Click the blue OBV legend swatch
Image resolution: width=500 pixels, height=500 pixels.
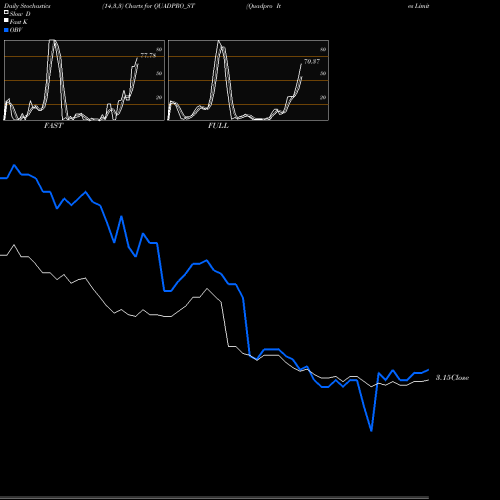click(x=6, y=30)
